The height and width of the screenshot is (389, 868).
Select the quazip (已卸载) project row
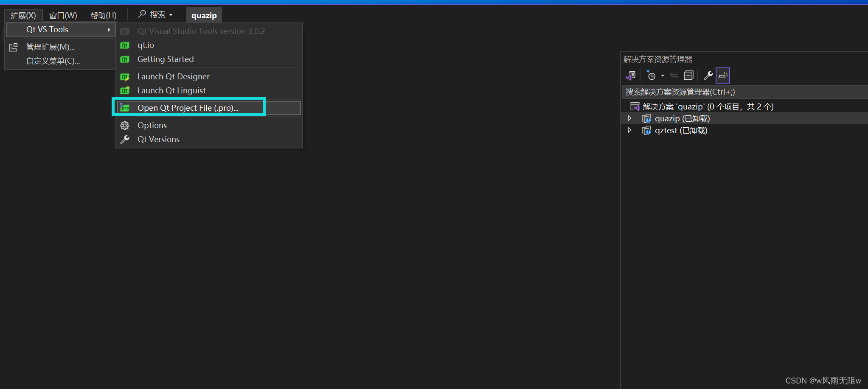click(745, 118)
